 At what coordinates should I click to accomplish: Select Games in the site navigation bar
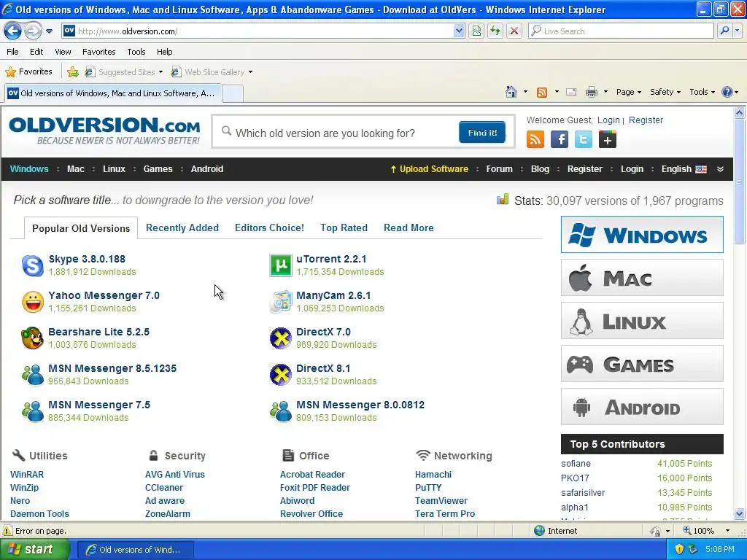pyautogui.click(x=158, y=169)
